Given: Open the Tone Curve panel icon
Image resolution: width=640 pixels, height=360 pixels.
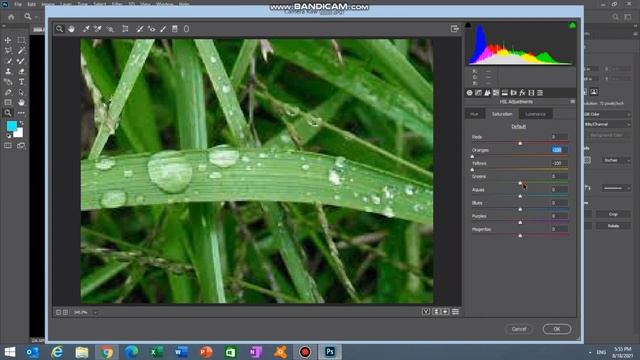Looking at the screenshot, I should [478, 93].
